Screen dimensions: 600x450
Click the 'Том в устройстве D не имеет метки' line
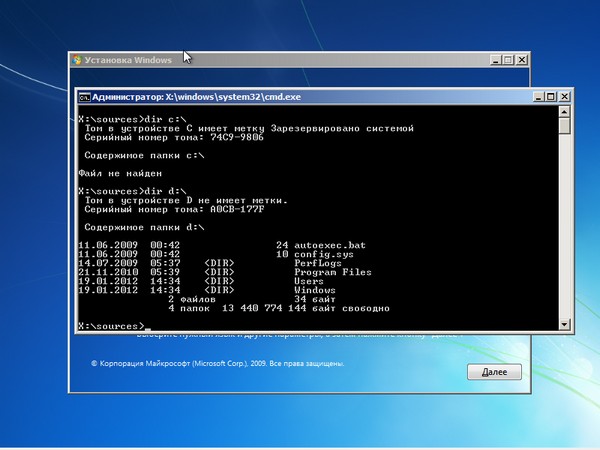(x=186, y=200)
